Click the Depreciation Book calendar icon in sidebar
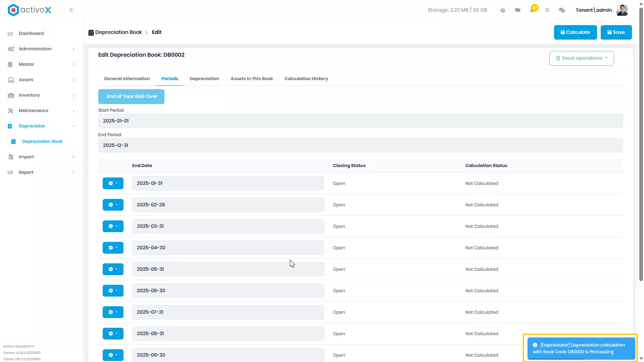This screenshot has width=644, height=362. [x=13, y=142]
